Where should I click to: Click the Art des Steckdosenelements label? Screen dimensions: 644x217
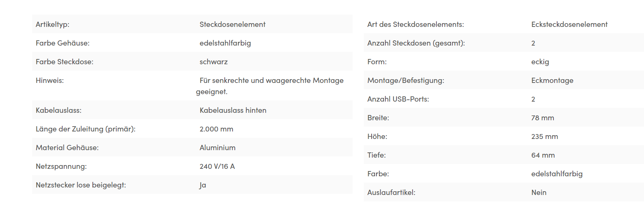click(416, 24)
